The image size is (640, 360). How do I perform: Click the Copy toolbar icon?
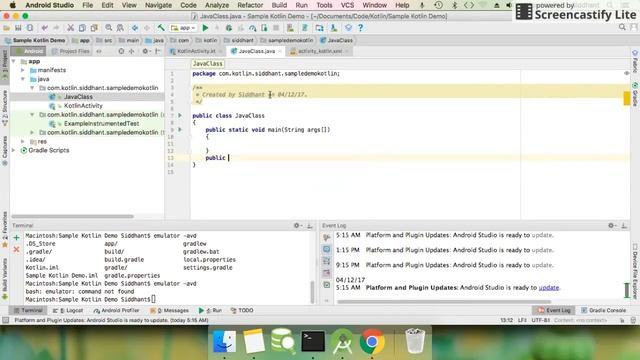pyautogui.click(x=82, y=28)
